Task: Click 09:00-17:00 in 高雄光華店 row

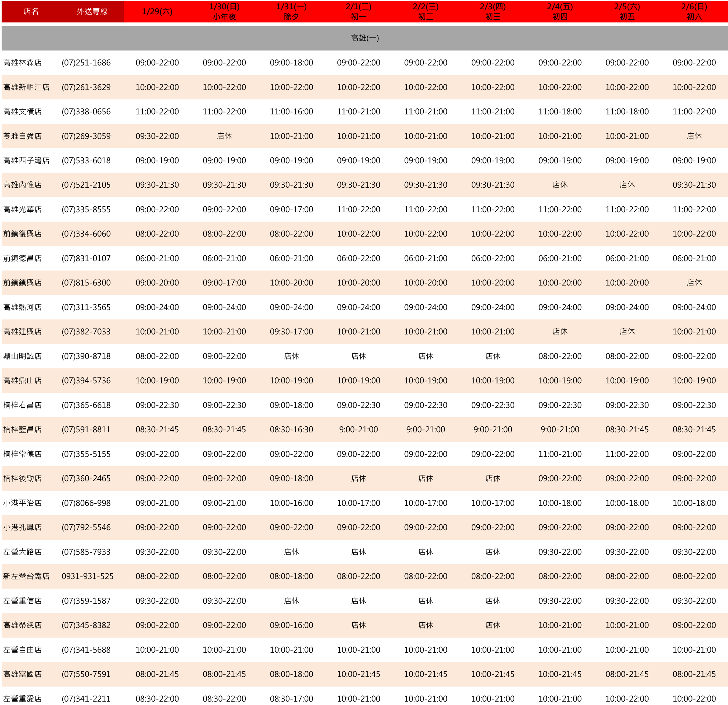Action: (x=292, y=209)
